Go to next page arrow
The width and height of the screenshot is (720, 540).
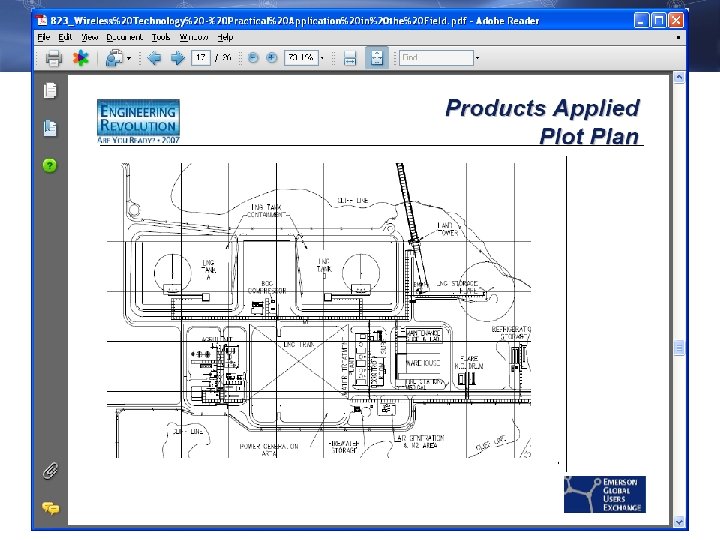(x=178, y=58)
